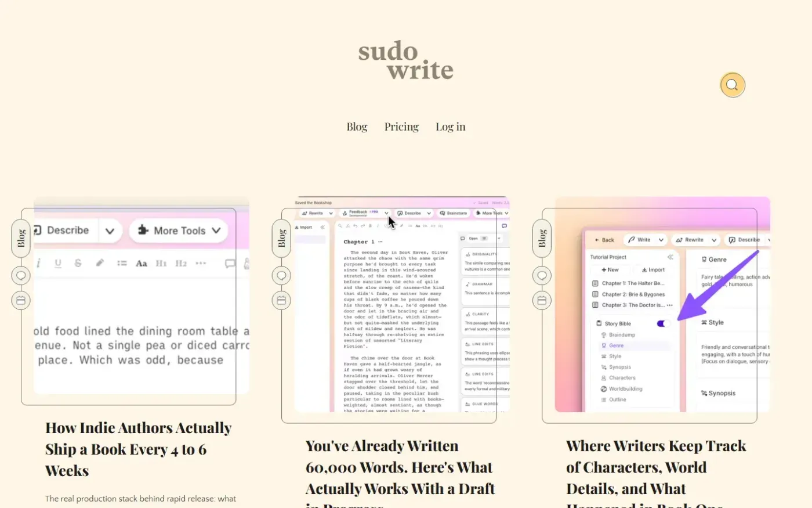This screenshot has width=812, height=508.
Task: Click calendar icon on 60,000 Words card
Action: pos(281,300)
